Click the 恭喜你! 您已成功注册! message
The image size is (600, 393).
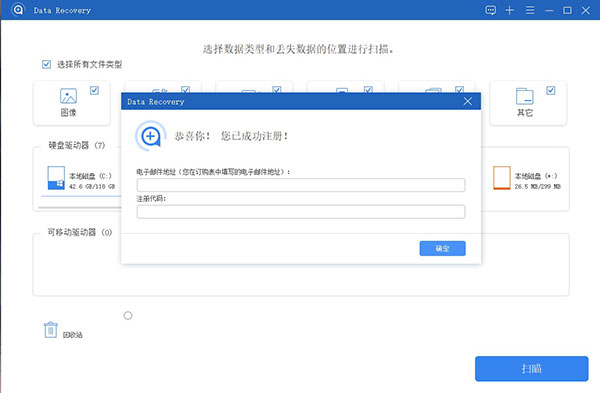231,136
